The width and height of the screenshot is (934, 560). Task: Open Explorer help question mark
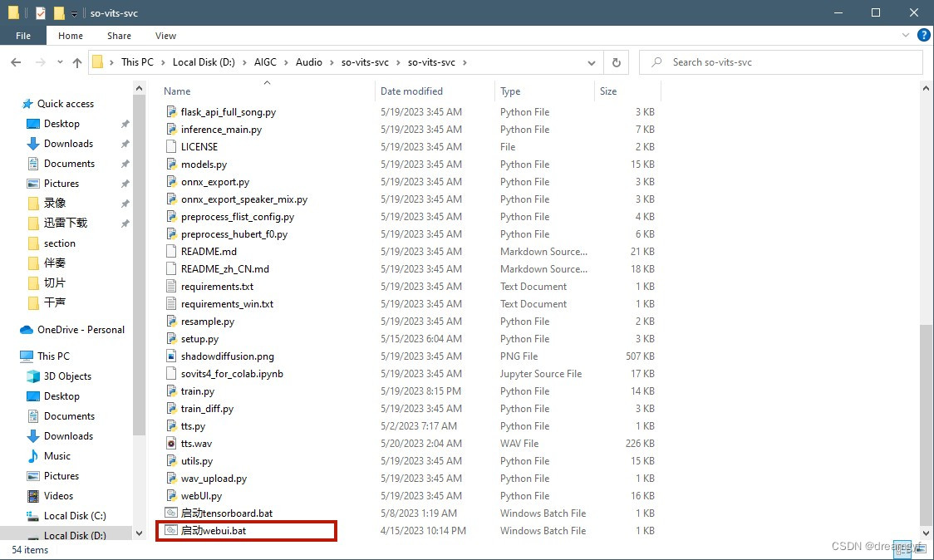[923, 35]
